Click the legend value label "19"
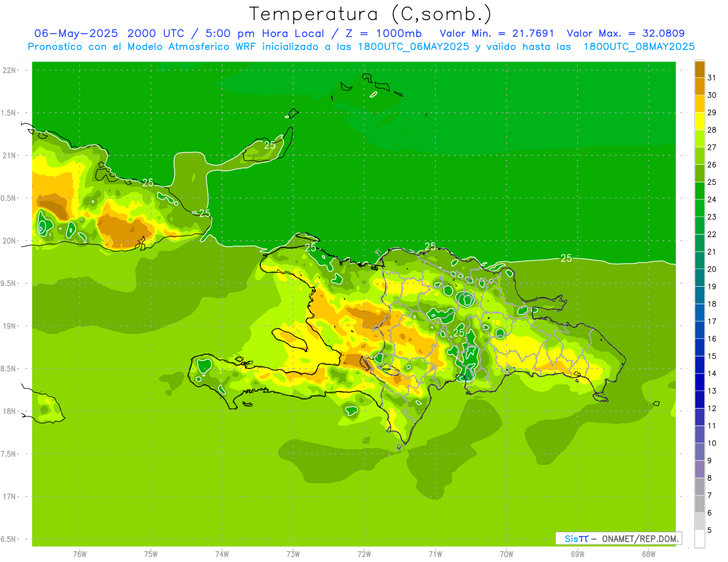 click(x=712, y=287)
